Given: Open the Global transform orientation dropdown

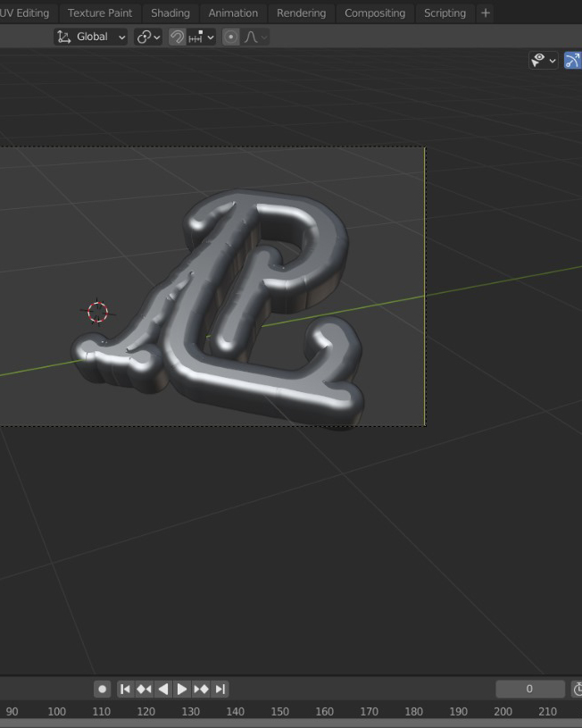Looking at the screenshot, I should tap(91, 37).
